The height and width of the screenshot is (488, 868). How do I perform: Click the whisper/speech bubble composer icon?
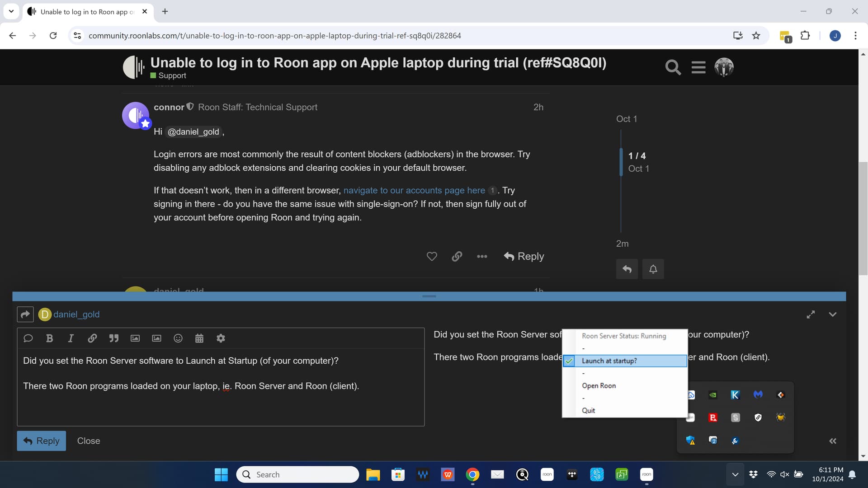pyautogui.click(x=28, y=338)
